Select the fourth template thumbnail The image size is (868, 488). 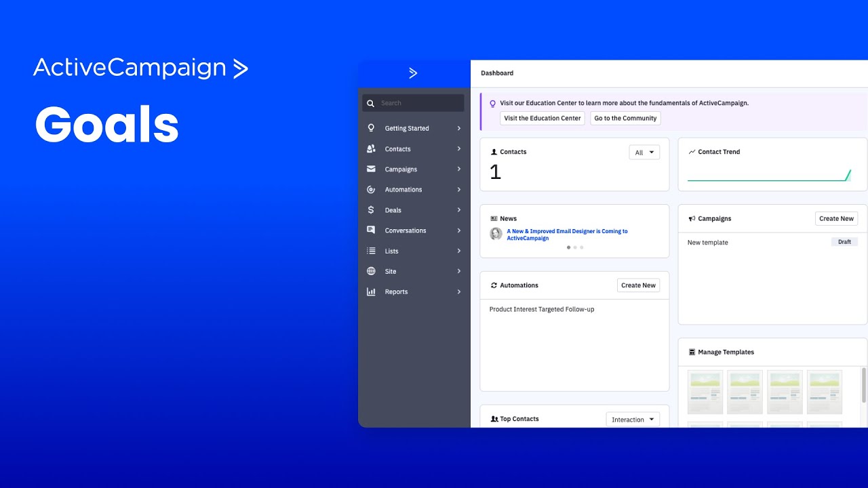coord(825,392)
